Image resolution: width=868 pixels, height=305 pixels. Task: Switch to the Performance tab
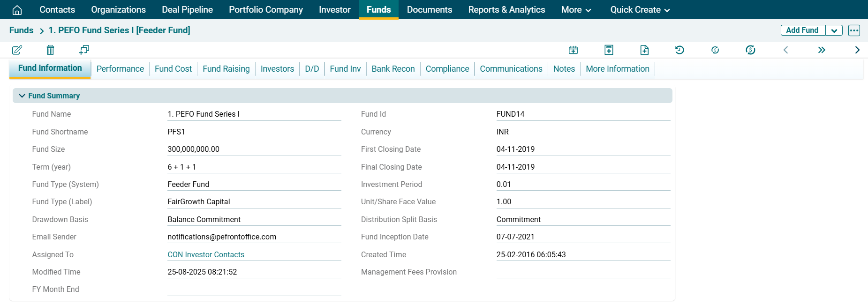pyautogui.click(x=120, y=69)
